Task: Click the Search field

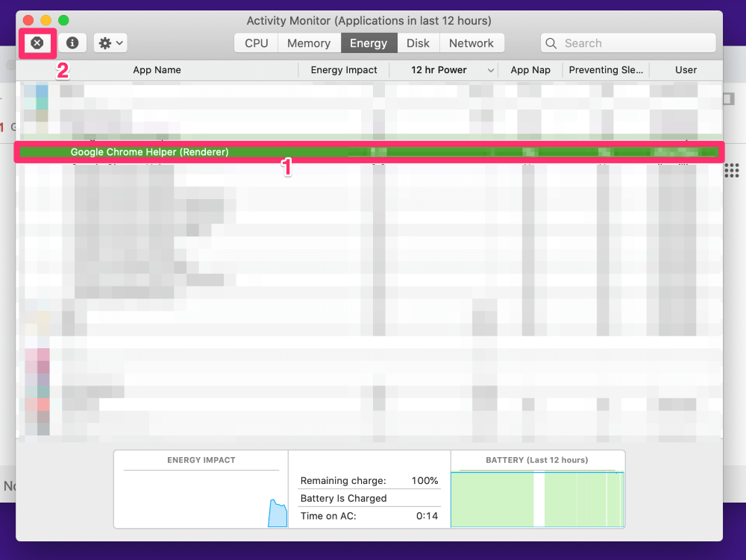Action: [x=628, y=43]
